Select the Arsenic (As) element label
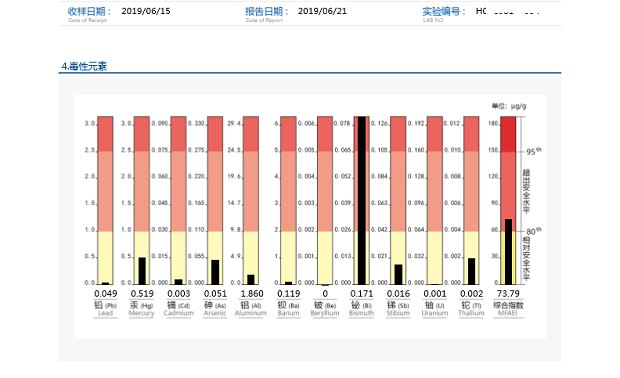The width and height of the screenshot is (620, 378). pyautogui.click(x=215, y=309)
